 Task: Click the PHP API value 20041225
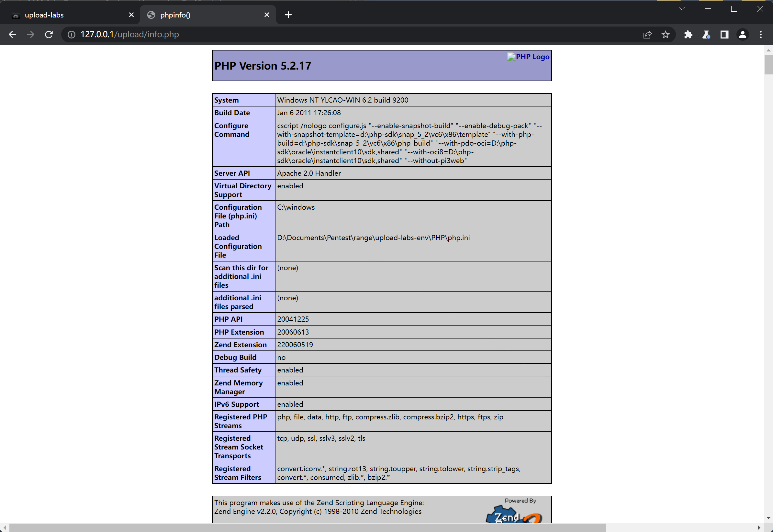tap(293, 319)
